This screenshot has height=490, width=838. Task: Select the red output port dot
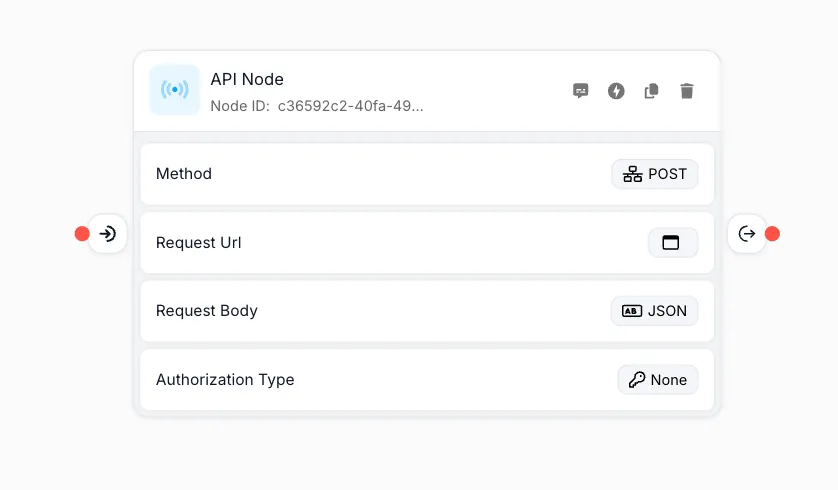click(772, 234)
